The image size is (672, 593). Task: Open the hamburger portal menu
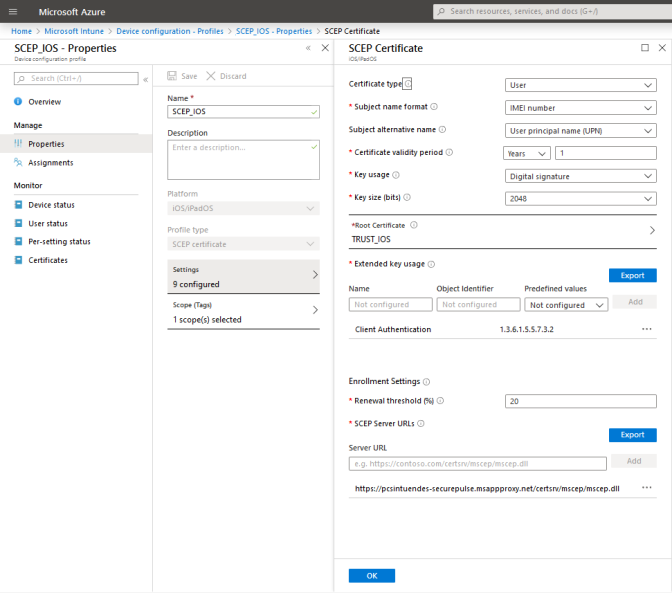[x=13, y=12]
